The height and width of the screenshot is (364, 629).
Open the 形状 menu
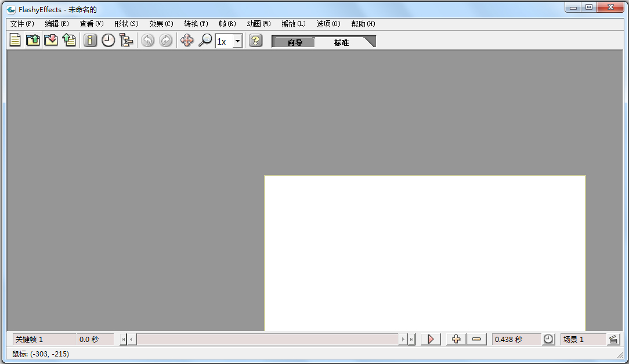[125, 24]
